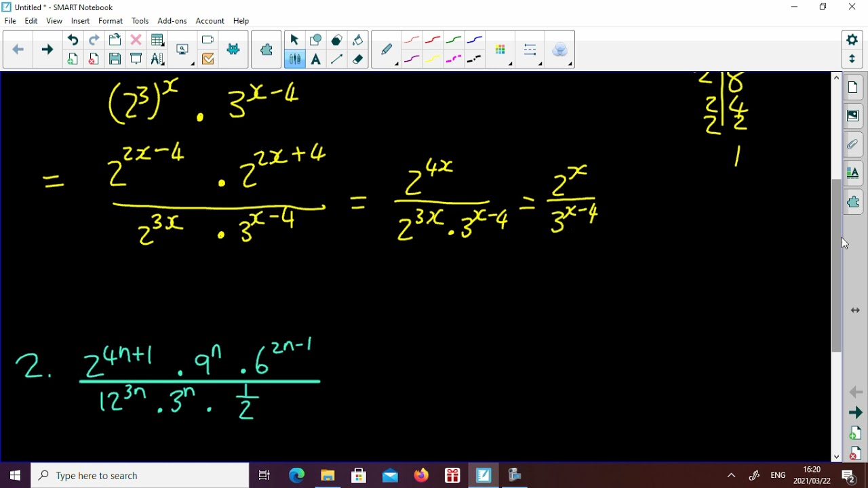Open the Insert menu
Image resolution: width=868 pixels, height=488 pixels.
coord(80,21)
